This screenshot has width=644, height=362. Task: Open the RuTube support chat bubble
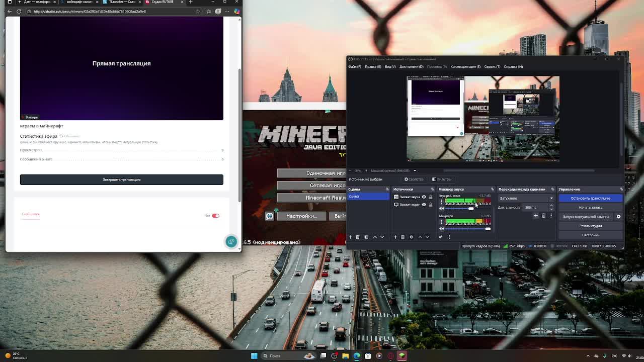[231, 241]
